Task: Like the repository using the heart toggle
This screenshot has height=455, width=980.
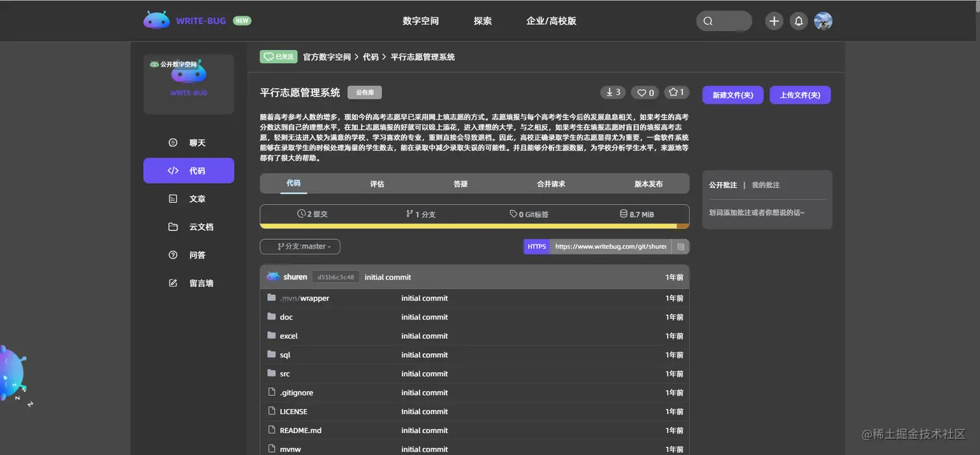Action: (x=644, y=92)
